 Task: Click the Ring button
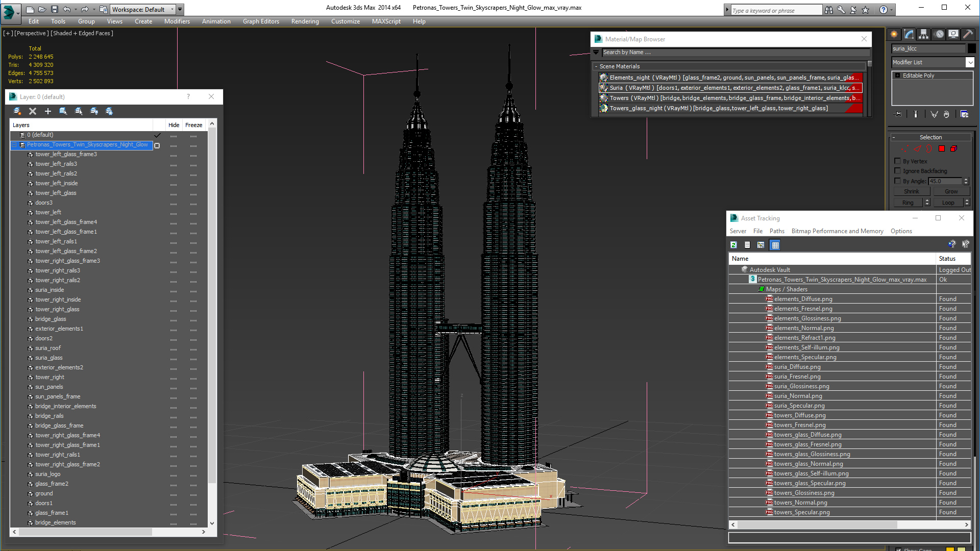point(908,203)
